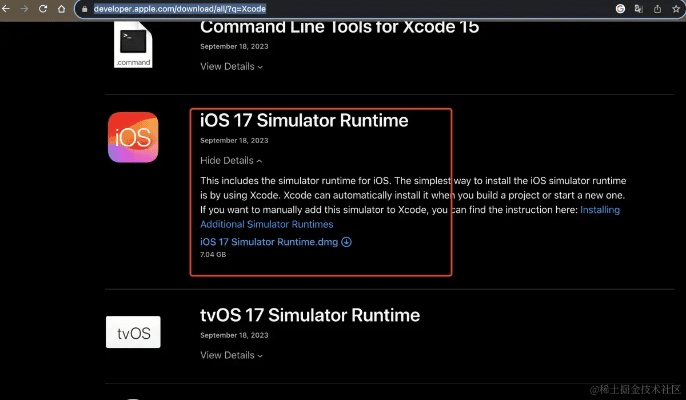Screen dimensions: 686x400
Task: Expand View Details under tvOS 17 Simulator
Action: tap(231, 355)
